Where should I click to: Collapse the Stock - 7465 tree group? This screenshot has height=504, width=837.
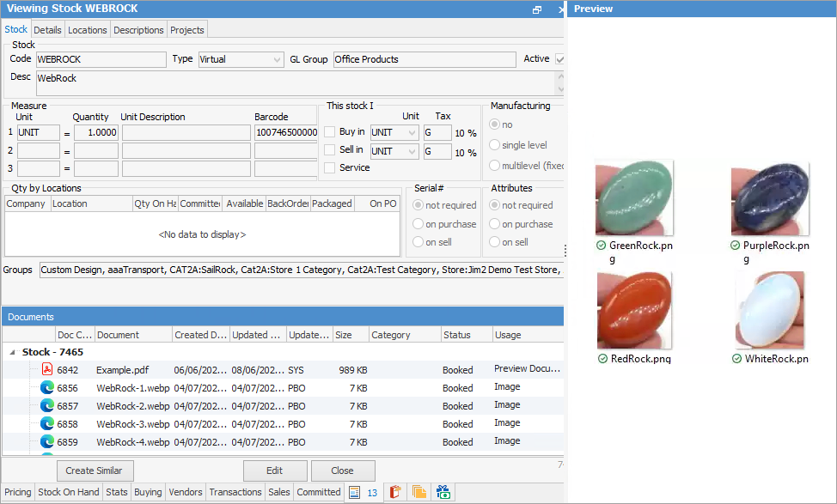coord(13,352)
